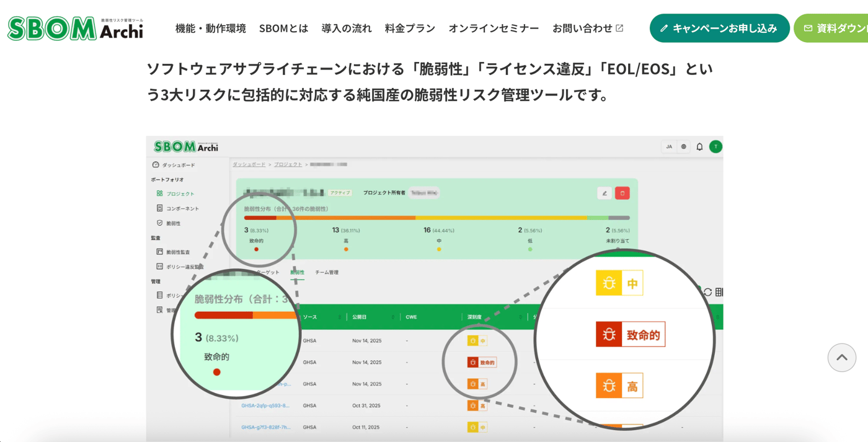The image size is (868, 442).
Task: Open the GHSA-2qfp-q593-8... vulnerability link
Action: click(x=265, y=405)
